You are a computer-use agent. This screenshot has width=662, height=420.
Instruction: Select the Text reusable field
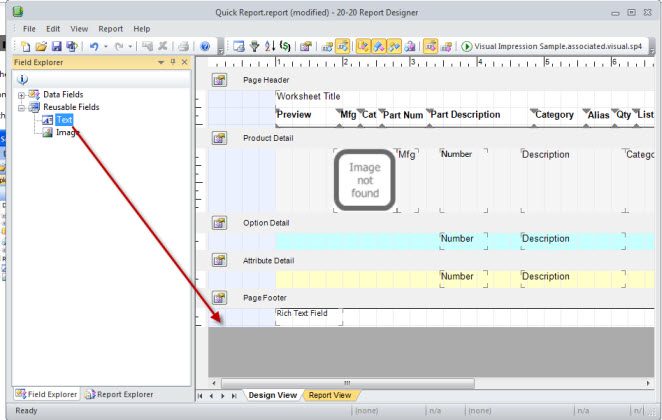(x=64, y=120)
